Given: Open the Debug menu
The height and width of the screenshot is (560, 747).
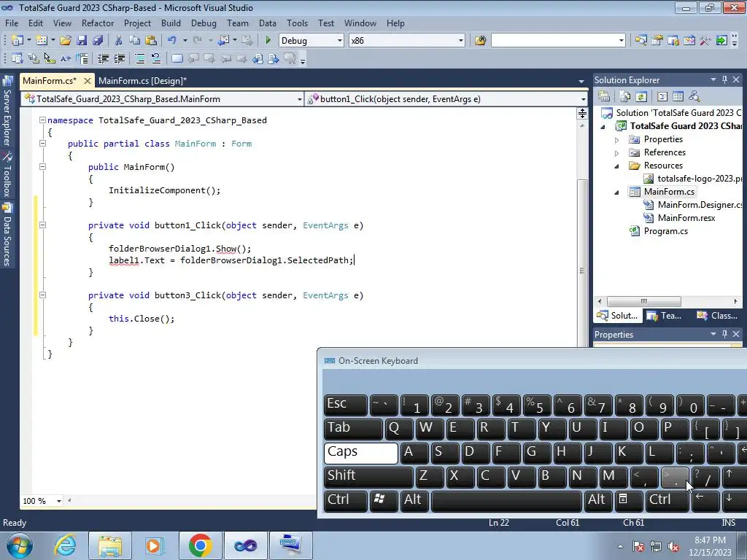Looking at the screenshot, I should pos(204,23).
